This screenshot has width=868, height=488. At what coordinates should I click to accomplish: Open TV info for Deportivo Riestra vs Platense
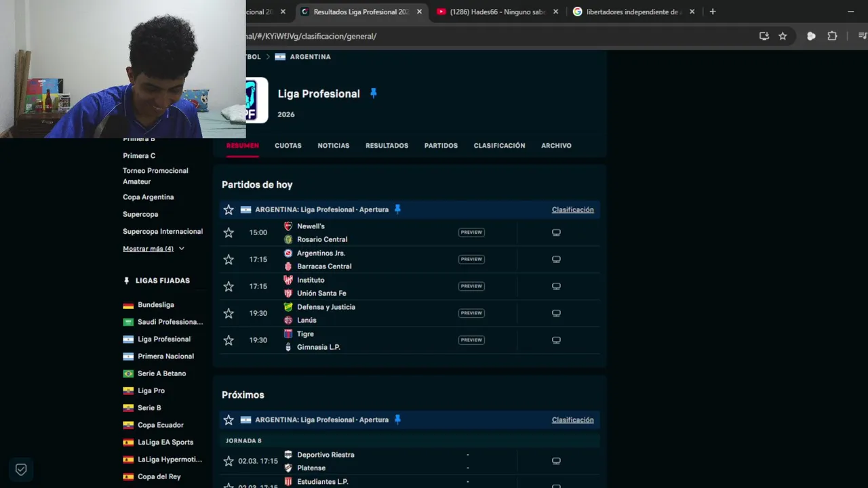pyautogui.click(x=556, y=461)
